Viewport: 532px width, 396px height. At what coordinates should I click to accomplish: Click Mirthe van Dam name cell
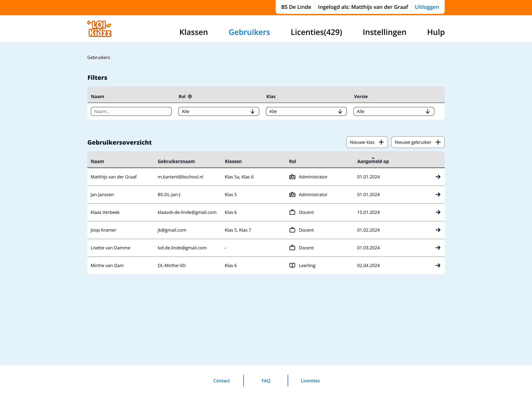coord(107,265)
